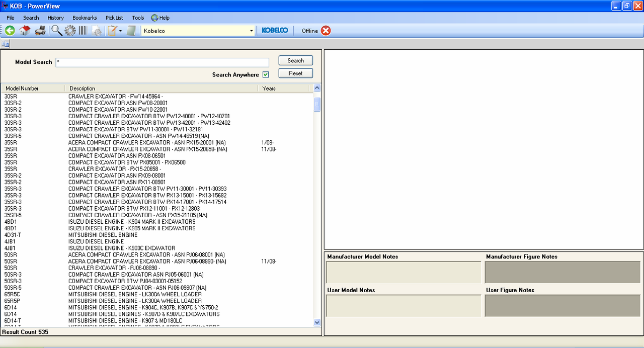Sort by Model Number column header
This screenshot has height=348, width=644.
33,88
